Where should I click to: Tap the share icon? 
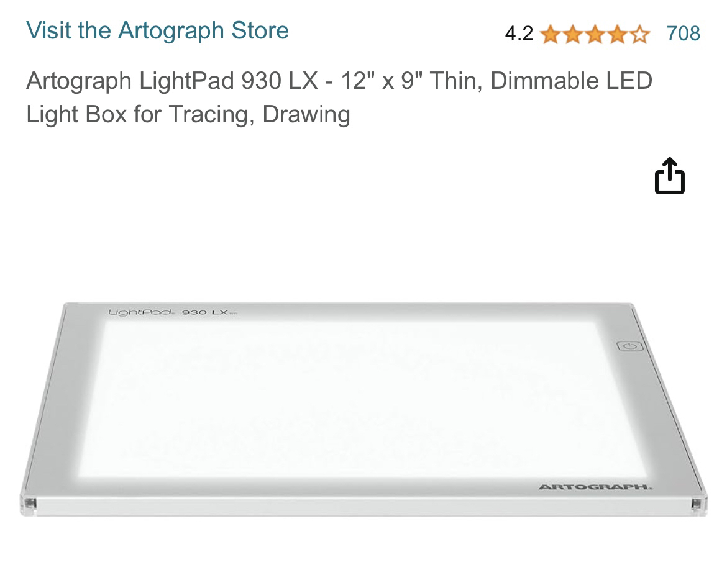click(x=670, y=176)
